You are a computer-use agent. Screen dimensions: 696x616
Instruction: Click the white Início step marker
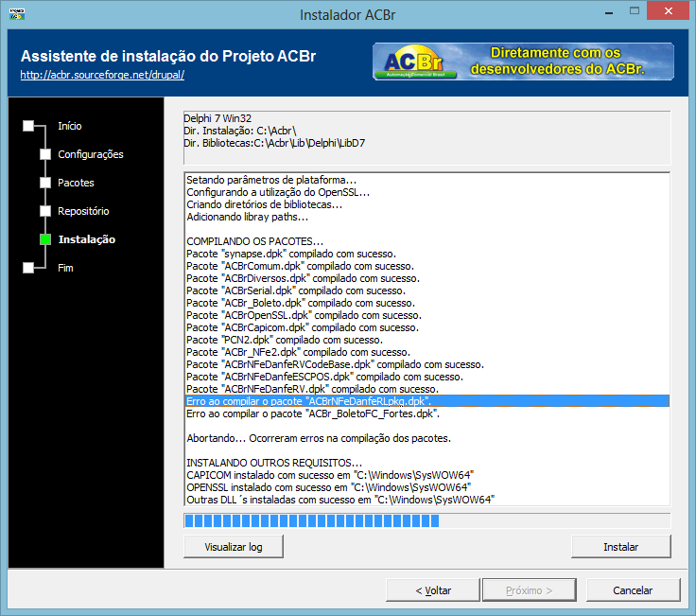(x=28, y=126)
